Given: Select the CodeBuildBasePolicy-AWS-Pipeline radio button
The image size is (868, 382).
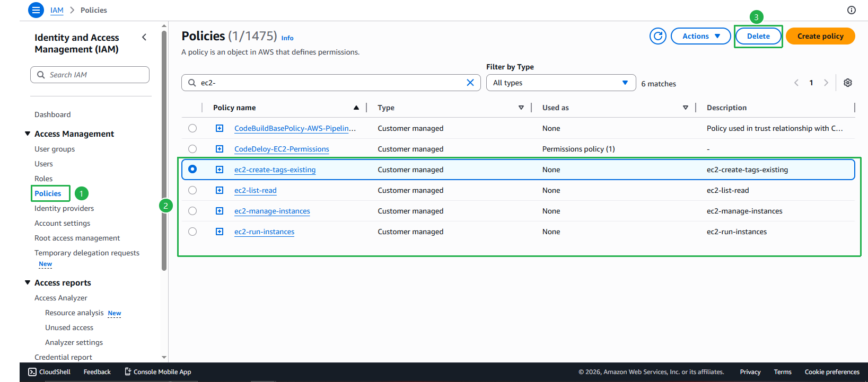Looking at the screenshot, I should pos(192,128).
